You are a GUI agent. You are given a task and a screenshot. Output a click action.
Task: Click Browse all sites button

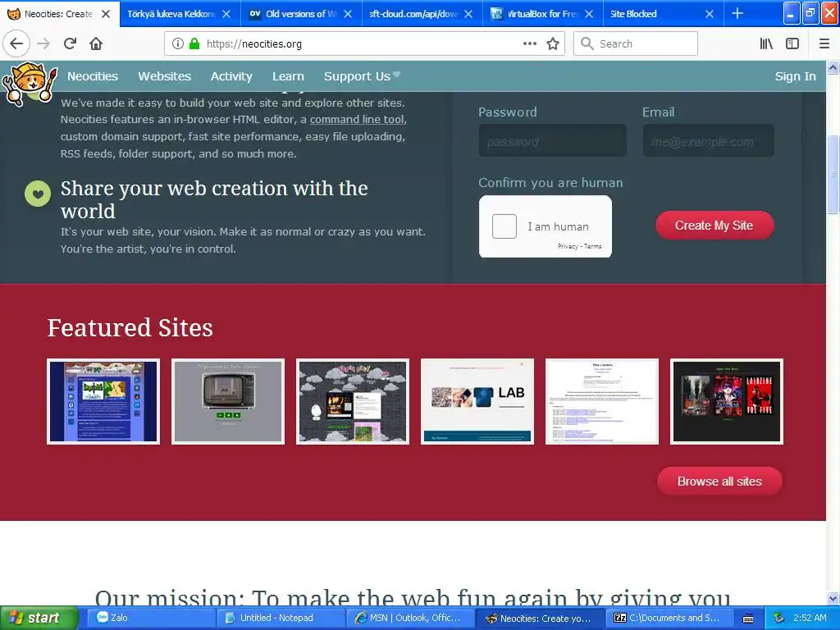[719, 481]
